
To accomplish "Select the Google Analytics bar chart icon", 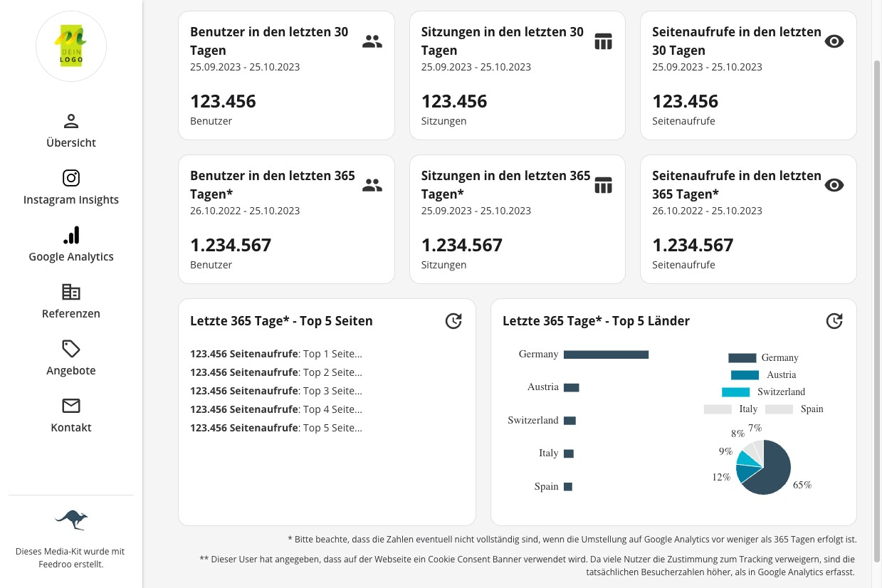I will 71,235.
